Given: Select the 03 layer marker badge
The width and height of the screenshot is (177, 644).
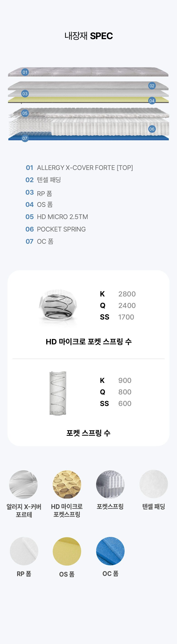Looking at the screenshot, I should pyautogui.click(x=25, y=94).
